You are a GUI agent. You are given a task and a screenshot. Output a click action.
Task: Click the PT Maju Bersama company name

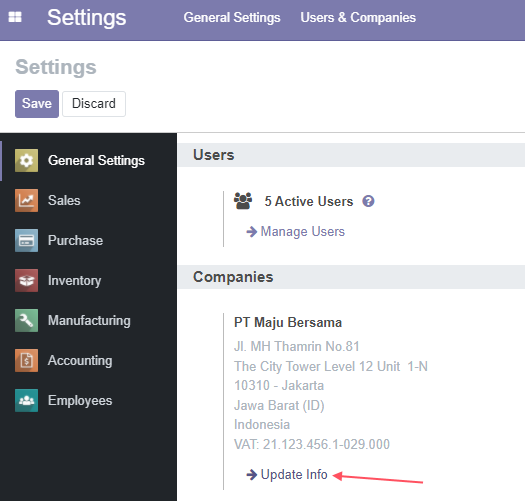pyautogui.click(x=288, y=323)
